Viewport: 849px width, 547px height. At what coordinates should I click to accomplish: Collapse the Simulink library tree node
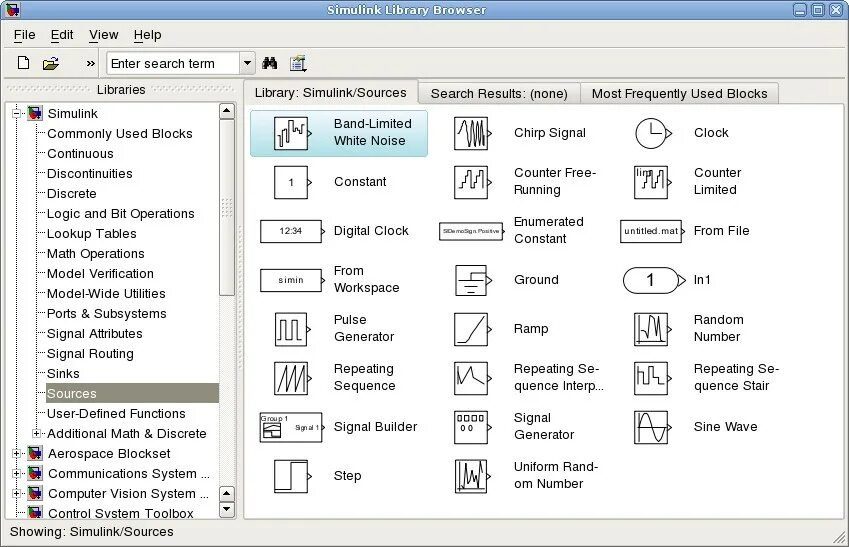(x=16, y=114)
